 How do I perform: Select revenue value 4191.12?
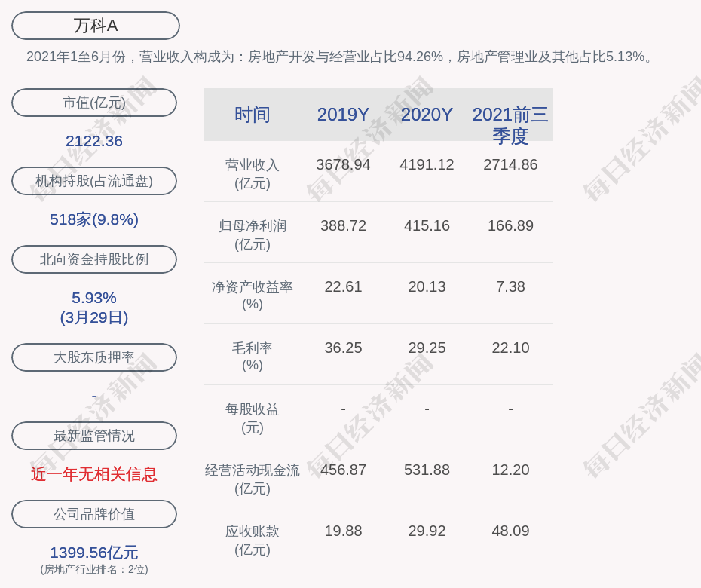[x=427, y=165]
